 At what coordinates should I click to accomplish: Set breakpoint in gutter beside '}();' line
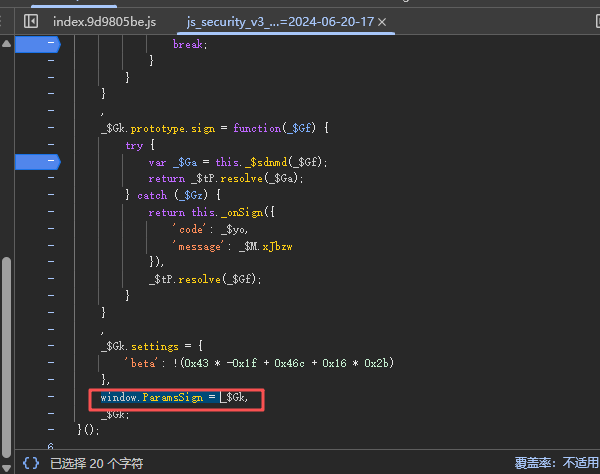click(x=51, y=430)
